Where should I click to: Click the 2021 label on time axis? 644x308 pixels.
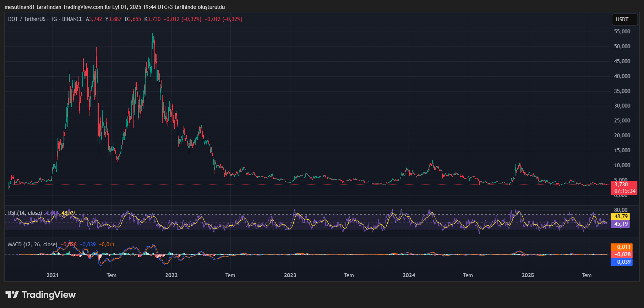click(53, 275)
